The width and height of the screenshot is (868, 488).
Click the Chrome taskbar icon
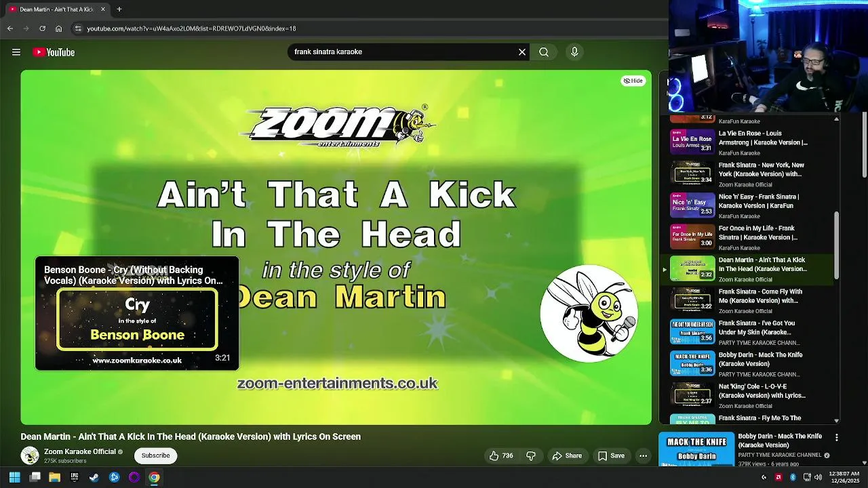tap(154, 477)
